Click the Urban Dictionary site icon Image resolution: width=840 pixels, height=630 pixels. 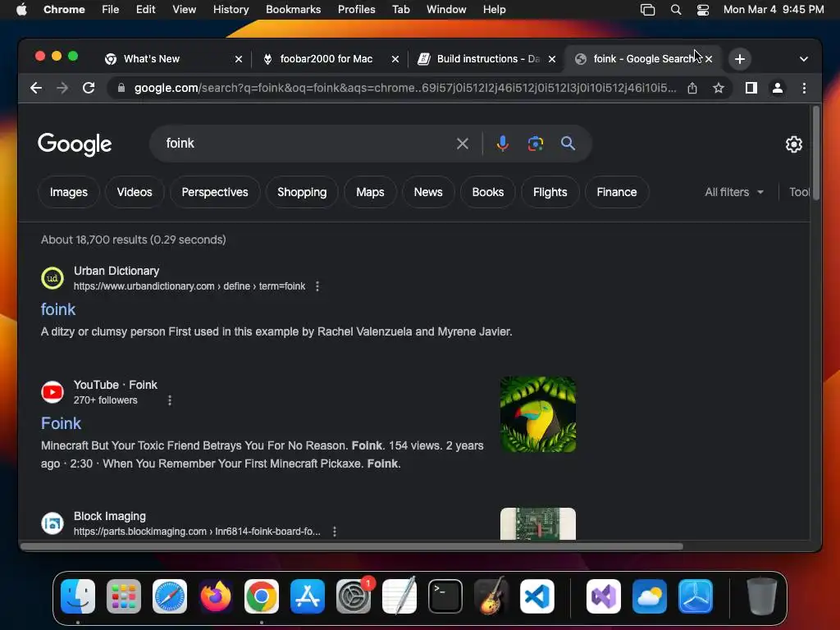[52, 278]
